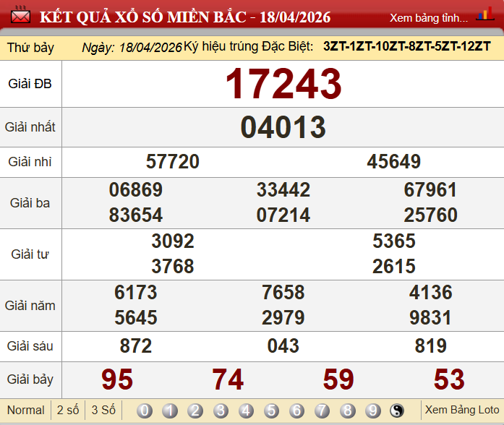Open the Xem bảng tính link
This screenshot has width=504, height=425.
429,17
